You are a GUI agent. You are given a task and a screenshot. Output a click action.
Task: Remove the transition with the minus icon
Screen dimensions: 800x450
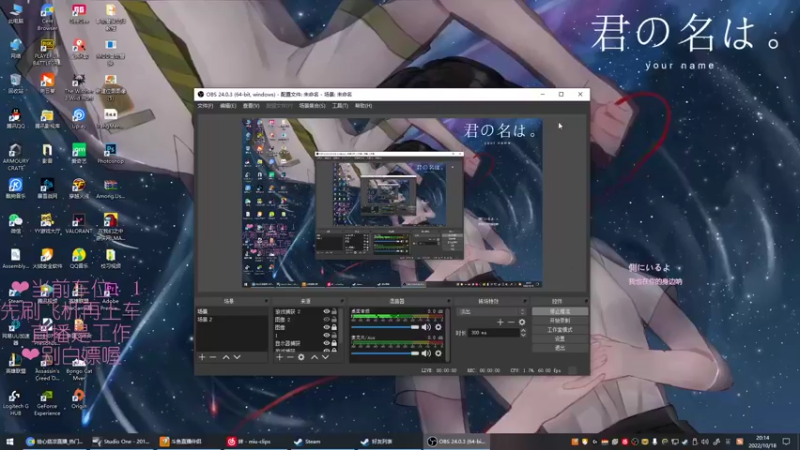511,322
